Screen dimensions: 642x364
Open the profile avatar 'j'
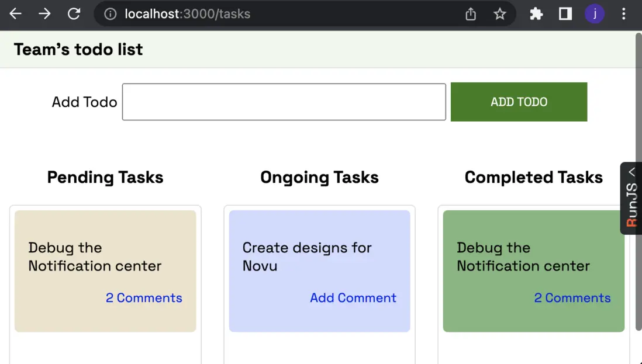tap(595, 14)
